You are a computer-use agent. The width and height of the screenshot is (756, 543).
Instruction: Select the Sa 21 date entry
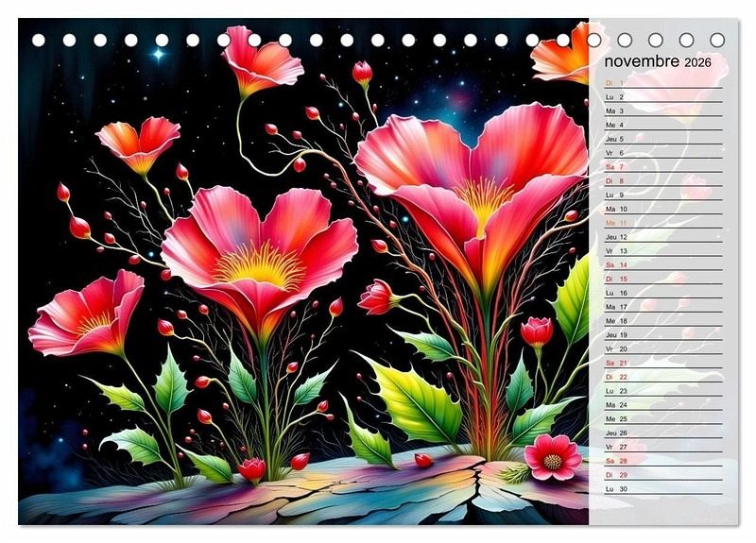point(615,363)
